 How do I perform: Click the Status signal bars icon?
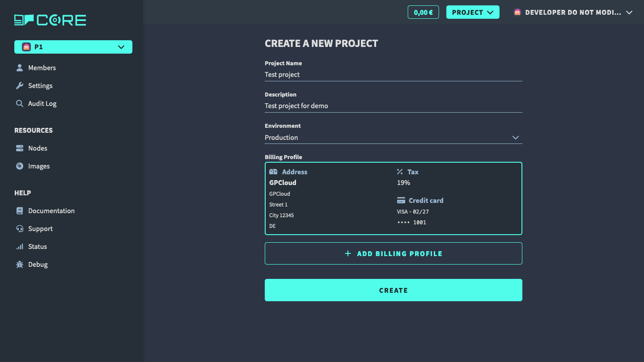point(20,247)
